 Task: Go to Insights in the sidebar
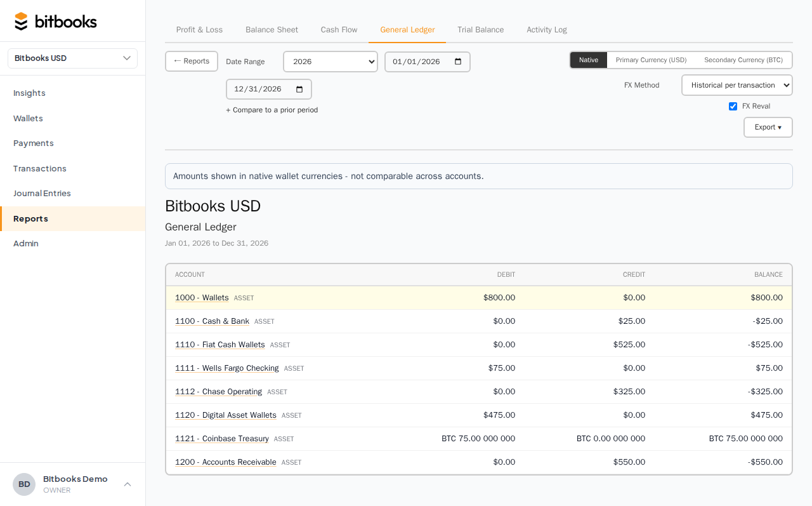point(72,93)
